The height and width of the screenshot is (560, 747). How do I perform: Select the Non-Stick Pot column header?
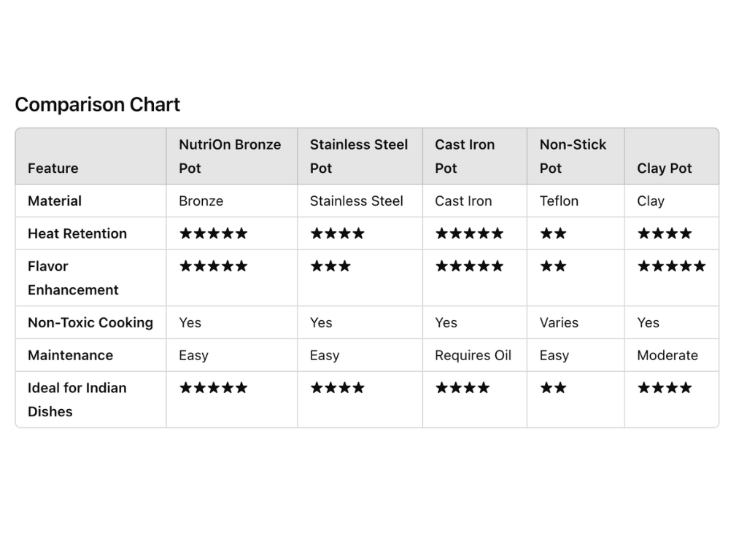tap(573, 156)
